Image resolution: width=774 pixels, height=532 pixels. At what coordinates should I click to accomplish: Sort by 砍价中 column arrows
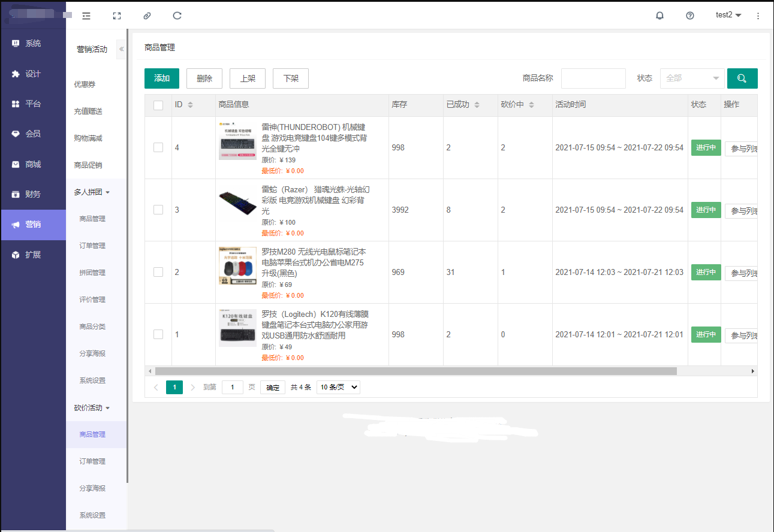point(531,105)
